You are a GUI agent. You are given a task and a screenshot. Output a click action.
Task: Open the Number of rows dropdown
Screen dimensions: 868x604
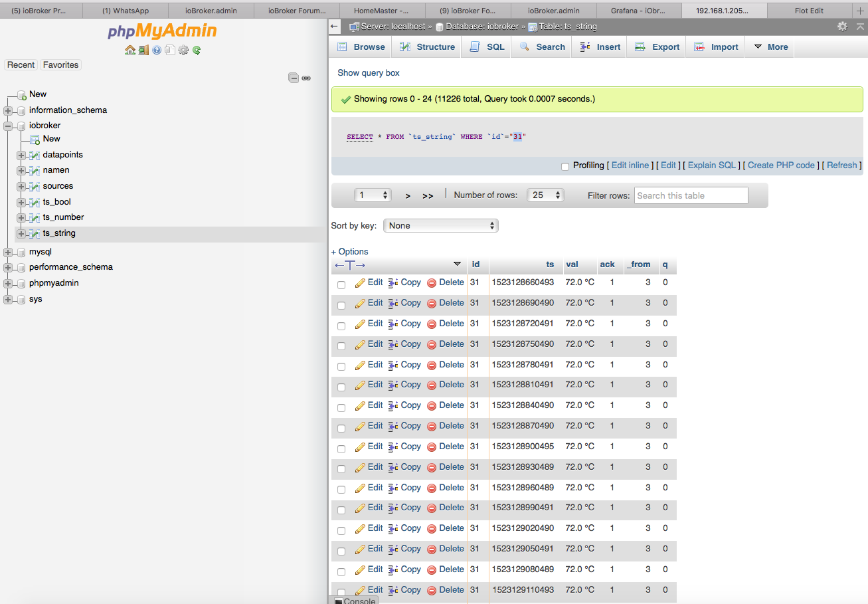click(546, 195)
